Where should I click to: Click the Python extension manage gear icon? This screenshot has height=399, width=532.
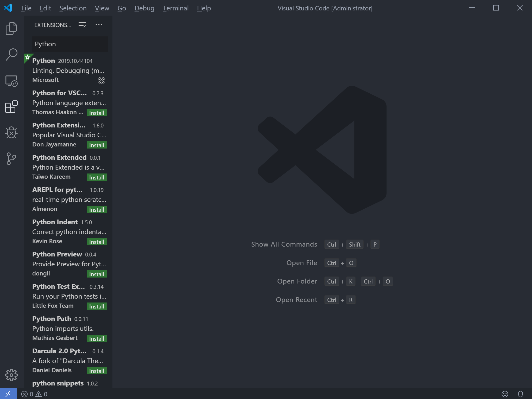pyautogui.click(x=101, y=80)
